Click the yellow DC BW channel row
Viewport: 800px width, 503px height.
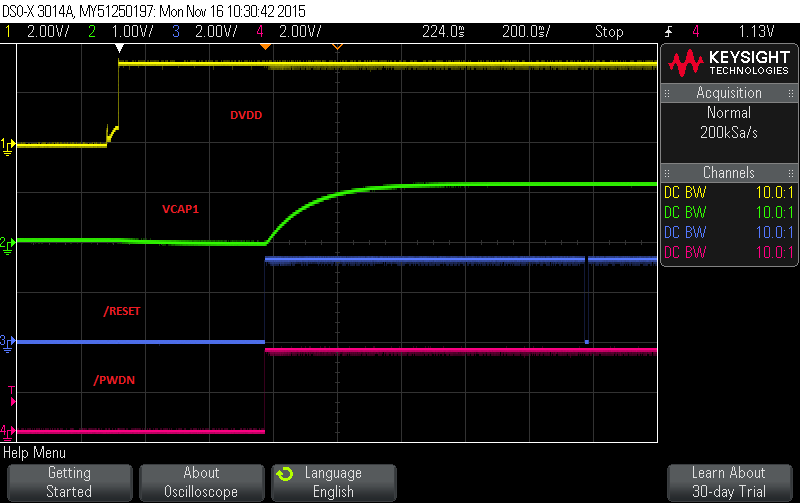(729, 192)
